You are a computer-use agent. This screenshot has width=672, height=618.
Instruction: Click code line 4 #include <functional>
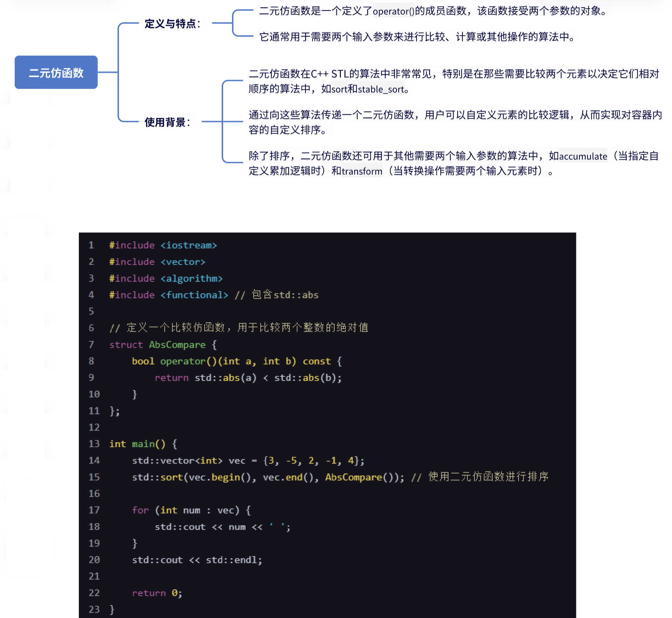(x=169, y=295)
